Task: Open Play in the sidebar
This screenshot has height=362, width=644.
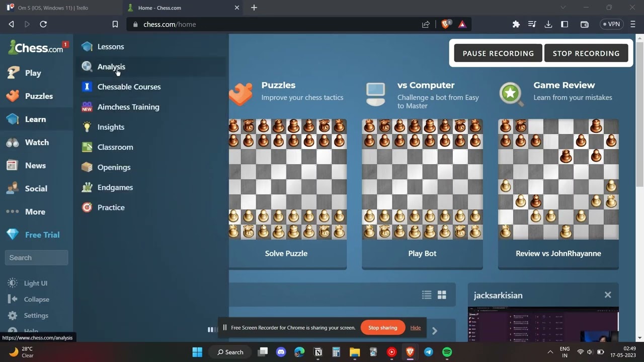Action: 33,73
